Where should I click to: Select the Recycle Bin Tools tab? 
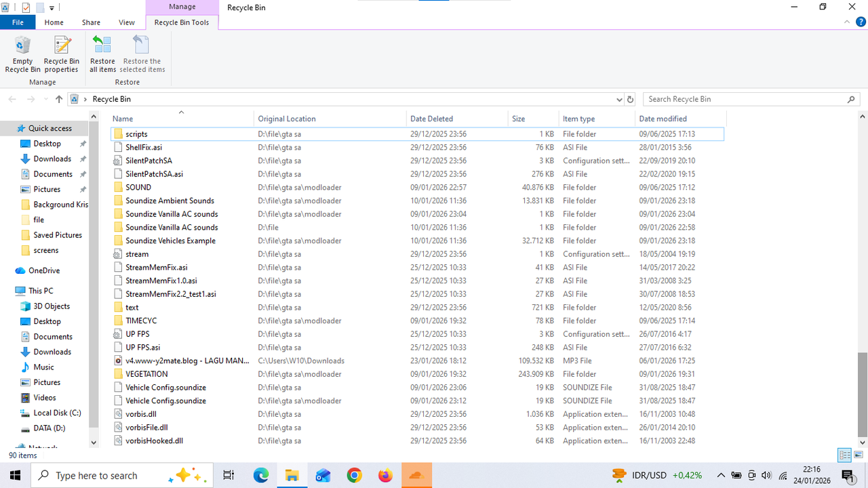(x=182, y=22)
